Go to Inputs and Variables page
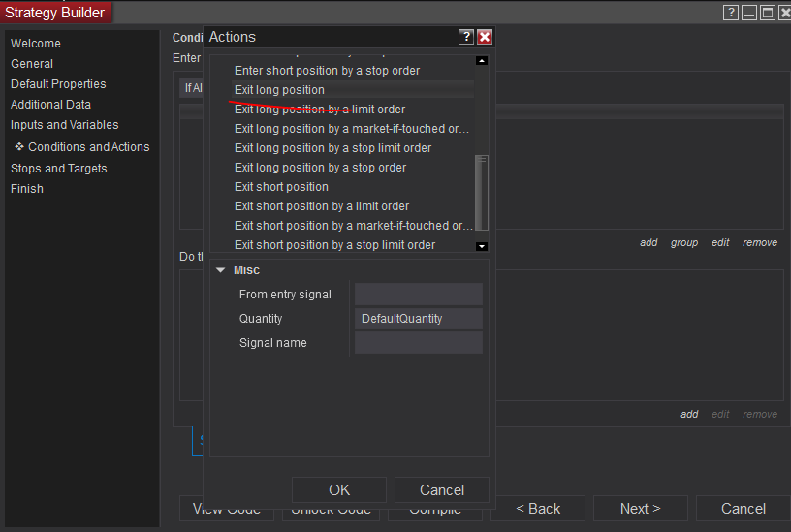 tap(64, 125)
